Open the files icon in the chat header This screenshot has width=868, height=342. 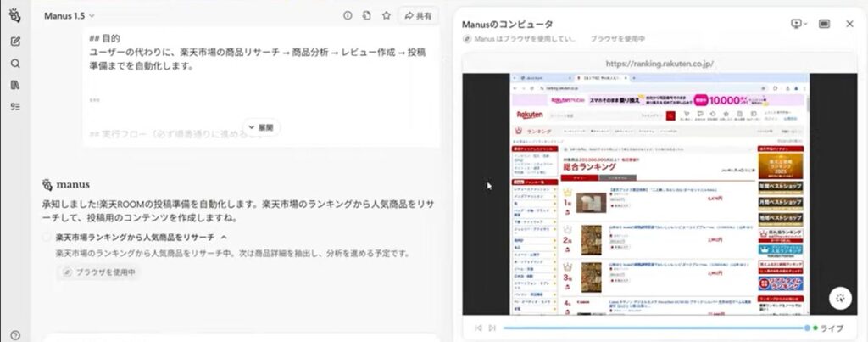pyautogui.click(x=366, y=15)
